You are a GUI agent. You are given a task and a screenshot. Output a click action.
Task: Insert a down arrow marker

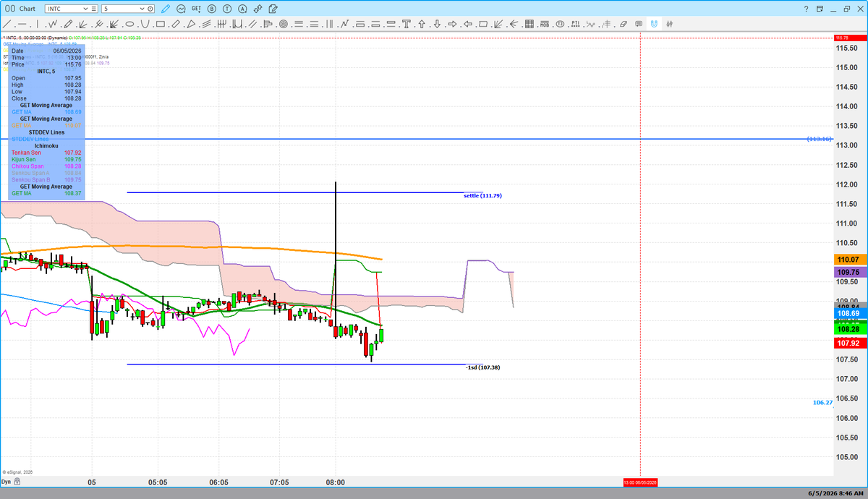437,24
